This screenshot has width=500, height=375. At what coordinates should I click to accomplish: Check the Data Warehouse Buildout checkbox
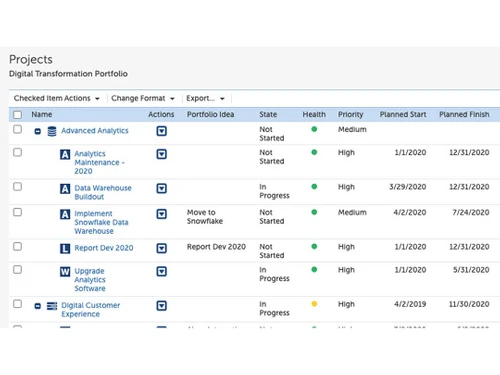click(17, 186)
